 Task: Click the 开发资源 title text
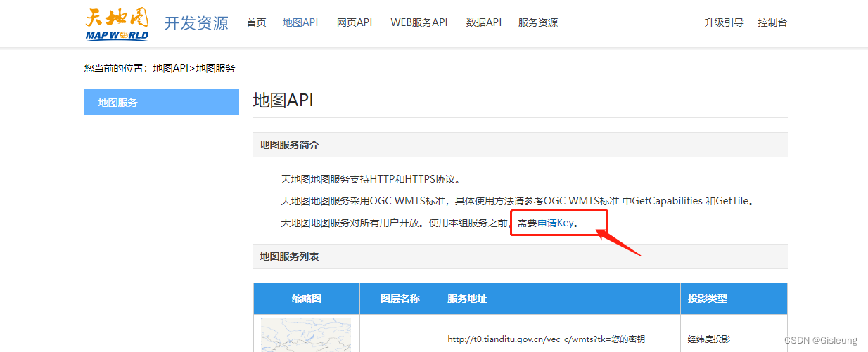[196, 23]
